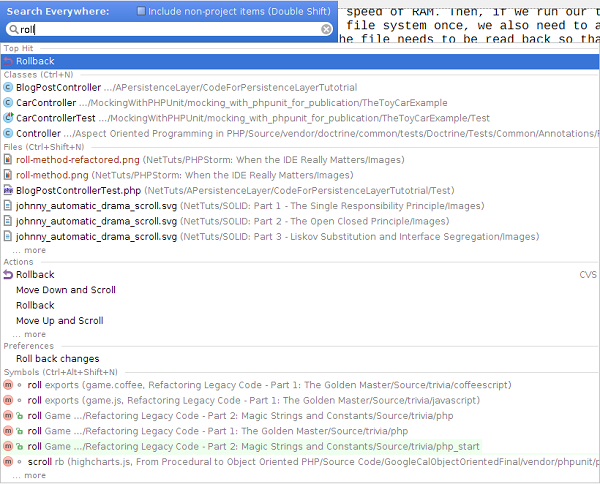Click method icon for Part 1 trivia/php roll

[8, 431]
